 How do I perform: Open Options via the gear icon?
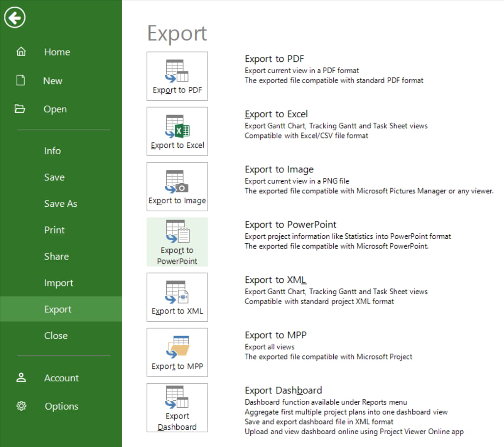coord(21,406)
